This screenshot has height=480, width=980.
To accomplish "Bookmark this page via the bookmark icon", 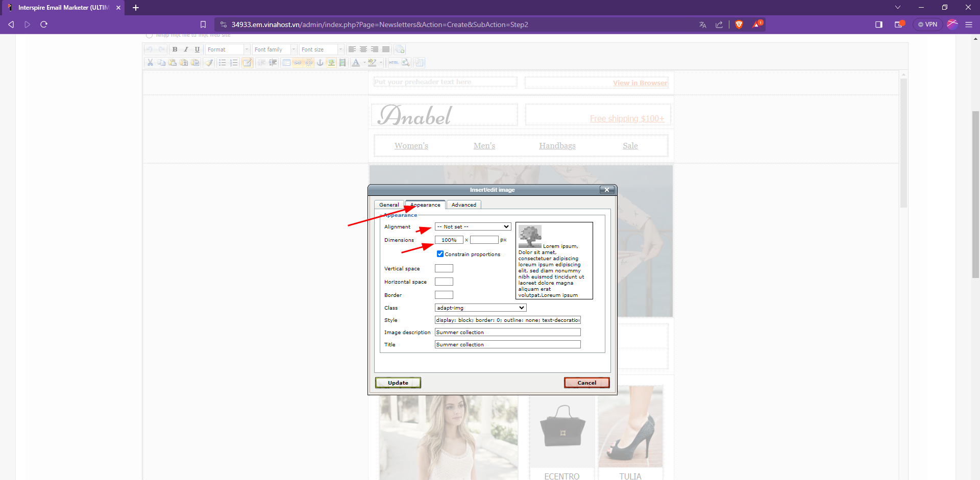I will point(203,24).
